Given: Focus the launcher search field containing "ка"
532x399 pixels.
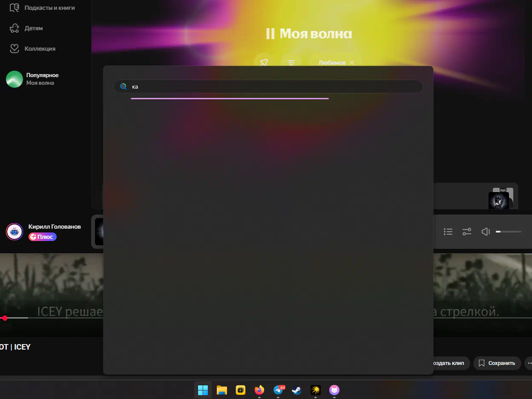Looking at the screenshot, I should [x=268, y=86].
